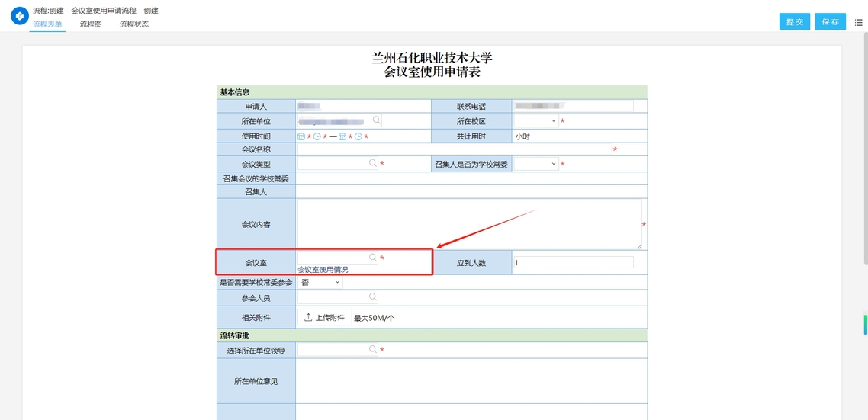Open 会议室 search magnifier
This screenshot has height=420, width=868.
pos(373,258)
